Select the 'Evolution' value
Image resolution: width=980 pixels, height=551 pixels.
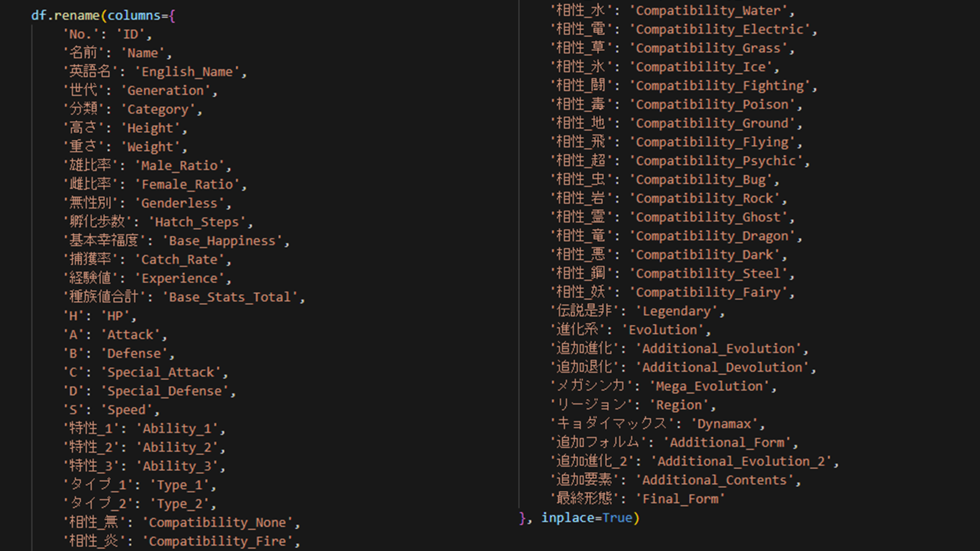(663, 329)
